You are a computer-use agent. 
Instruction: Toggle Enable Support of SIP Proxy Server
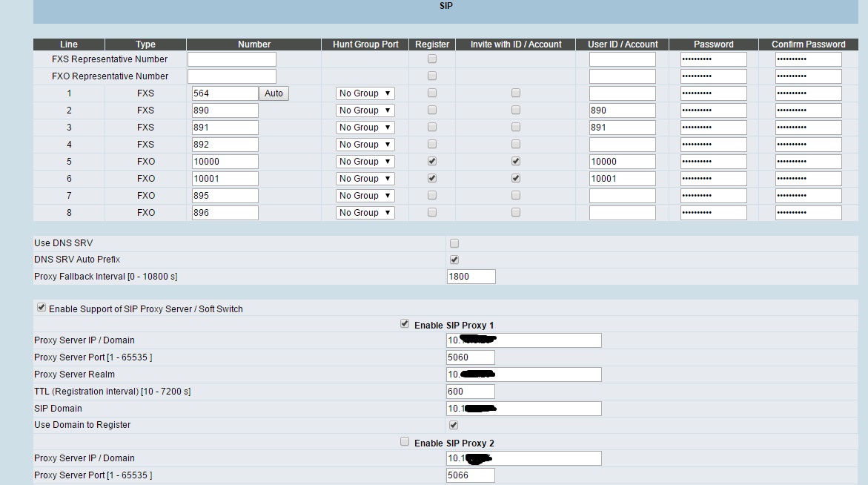pos(42,308)
